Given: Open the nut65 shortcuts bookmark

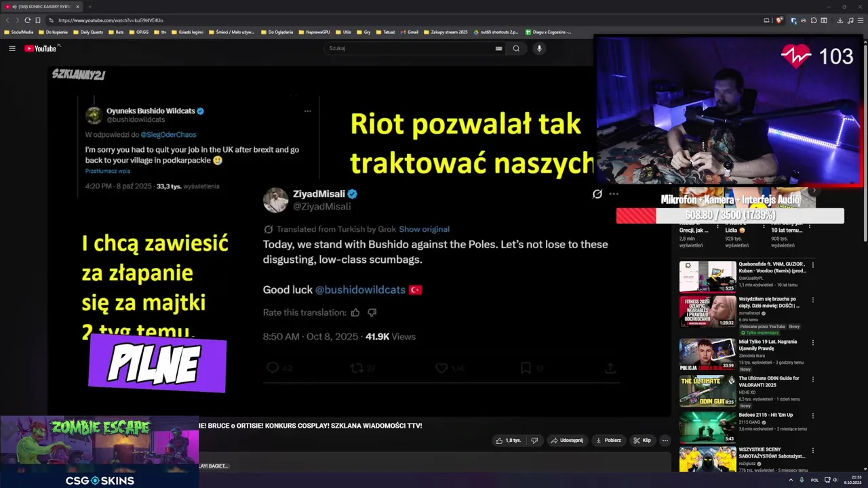Looking at the screenshot, I should pyautogui.click(x=496, y=32).
